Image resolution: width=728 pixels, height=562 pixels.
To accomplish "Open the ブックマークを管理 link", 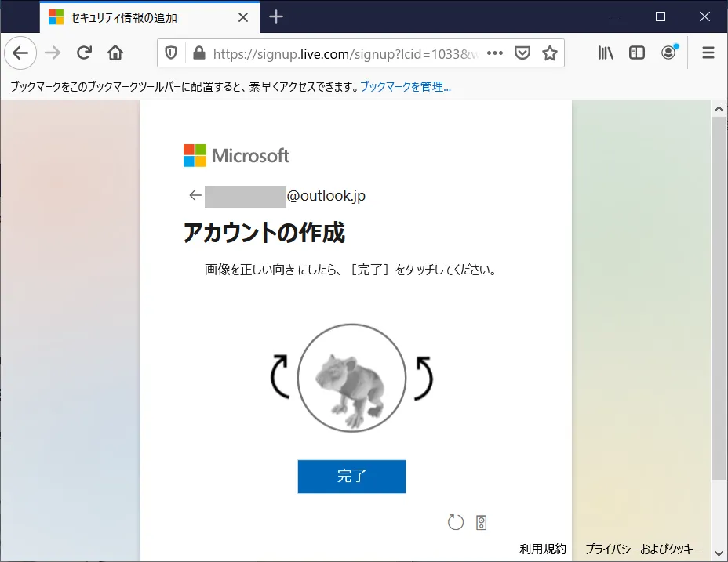I will click(x=406, y=87).
